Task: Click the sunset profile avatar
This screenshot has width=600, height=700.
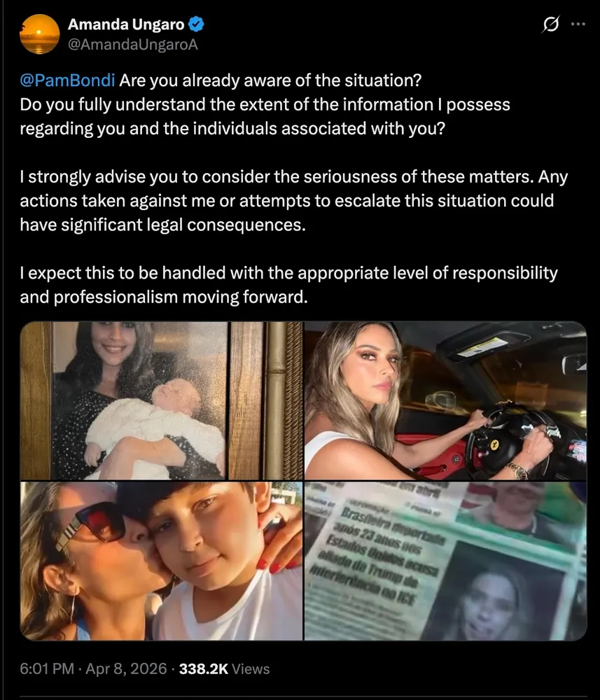Action: (40, 34)
